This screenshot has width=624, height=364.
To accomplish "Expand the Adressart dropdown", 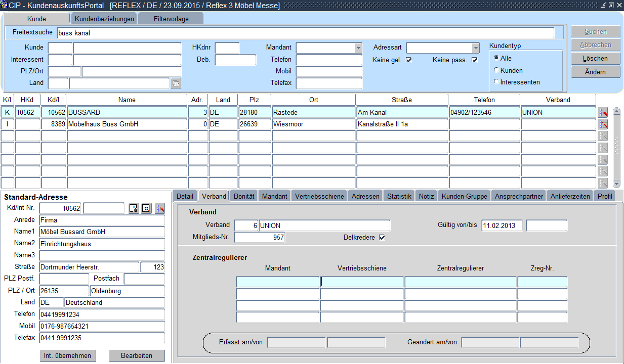I will pyautogui.click(x=475, y=48).
